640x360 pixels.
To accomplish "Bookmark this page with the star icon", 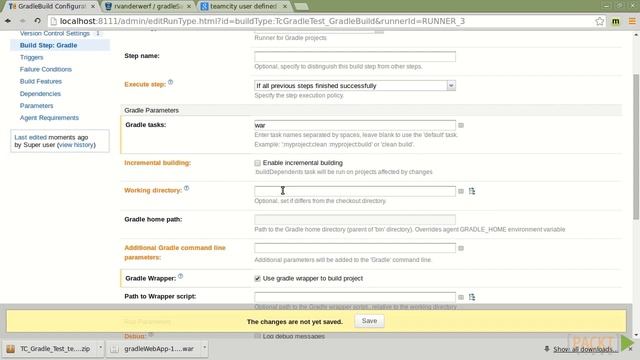I will pos(599,21).
